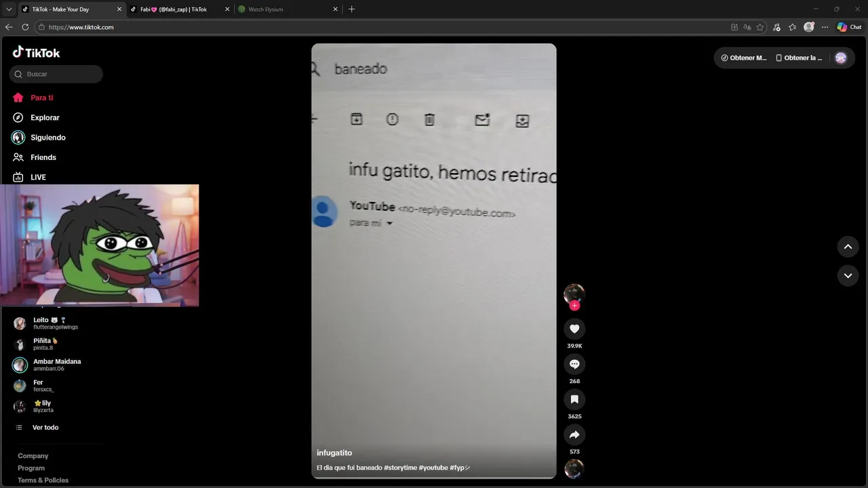
Task: Reload the current page
Action: (x=25, y=27)
